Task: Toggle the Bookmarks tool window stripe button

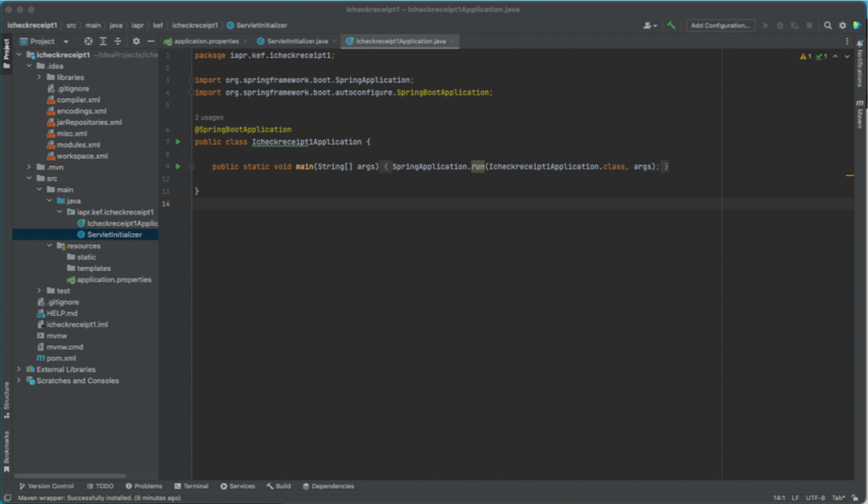Action: [x=7, y=451]
